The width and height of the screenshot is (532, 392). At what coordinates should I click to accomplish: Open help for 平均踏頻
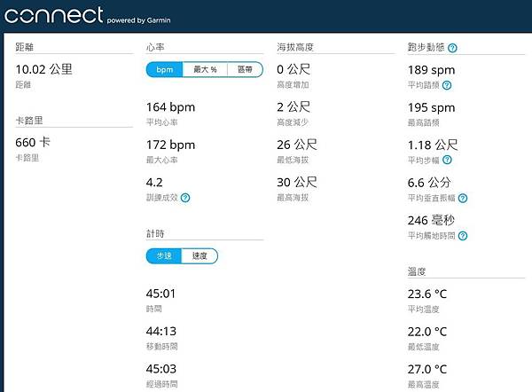click(x=447, y=85)
